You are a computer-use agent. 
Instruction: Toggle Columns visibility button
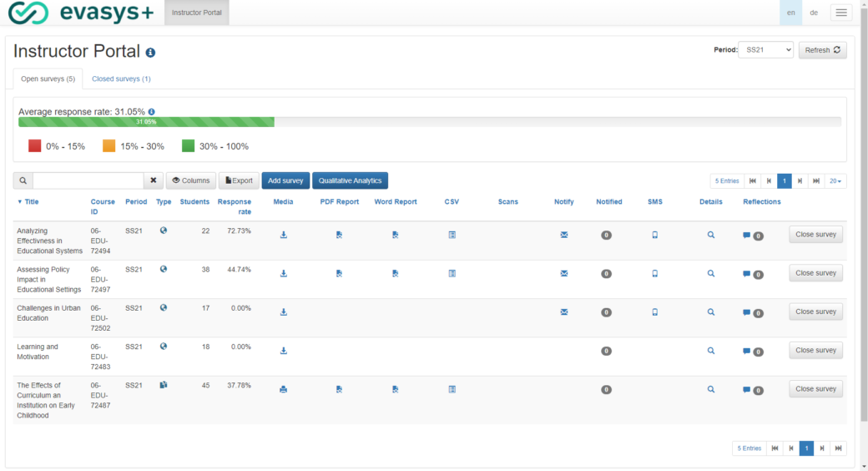(x=190, y=180)
